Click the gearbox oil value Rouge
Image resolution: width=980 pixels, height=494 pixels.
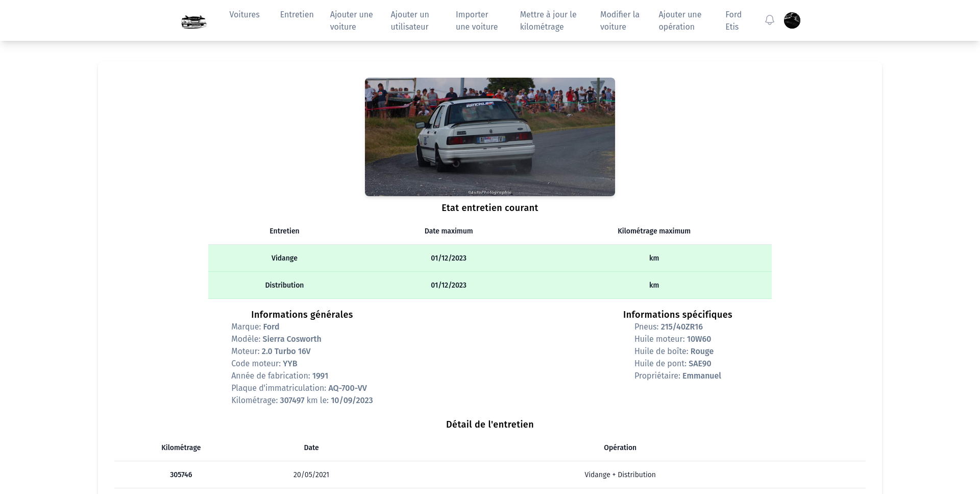[702, 351]
